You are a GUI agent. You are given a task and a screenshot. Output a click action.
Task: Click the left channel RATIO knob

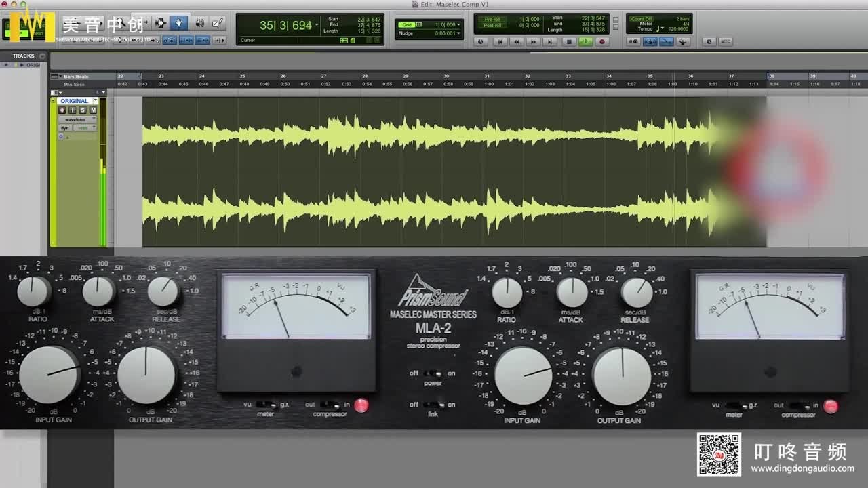coord(34,291)
